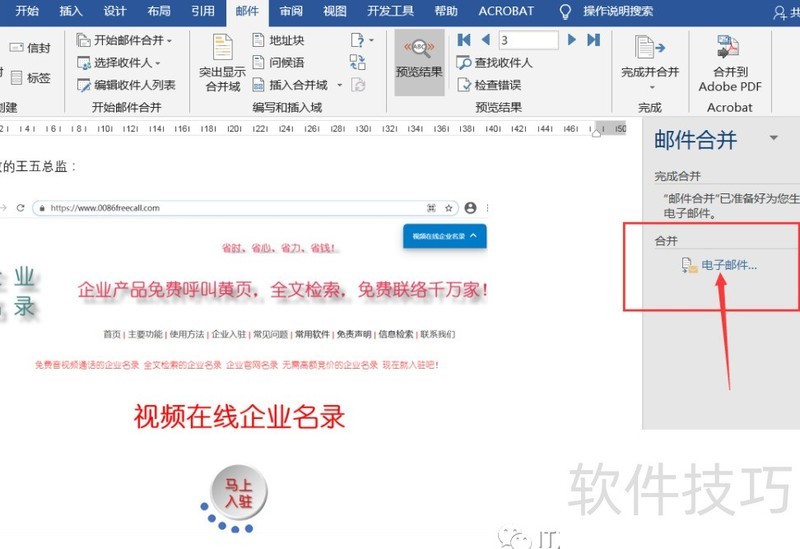Screen dimensions: 800x549
Task: Go to last record
Action: coord(594,40)
